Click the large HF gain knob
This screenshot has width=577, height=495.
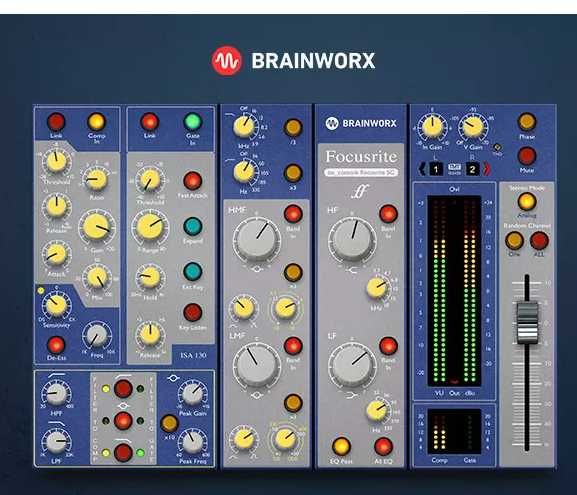tap(352, 240)
